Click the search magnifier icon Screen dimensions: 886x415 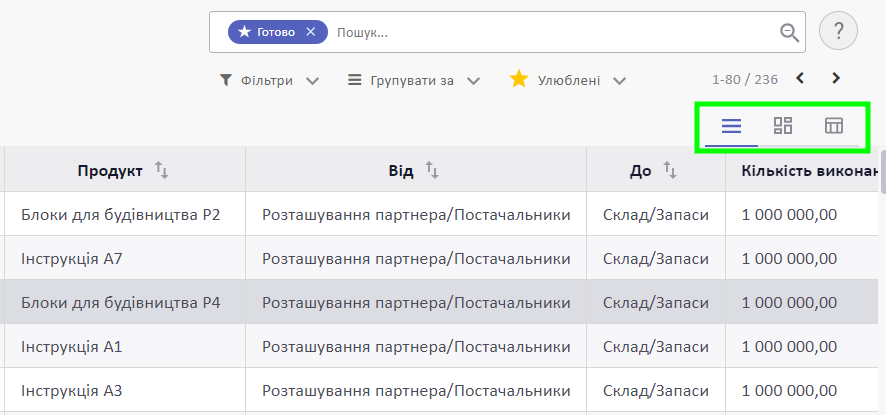point(789,32)
